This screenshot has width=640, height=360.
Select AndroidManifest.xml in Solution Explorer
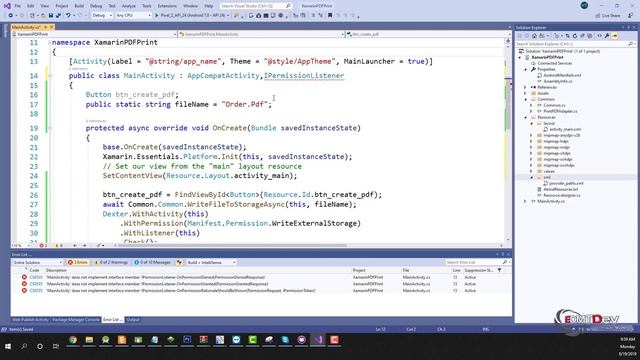point(562,75)
